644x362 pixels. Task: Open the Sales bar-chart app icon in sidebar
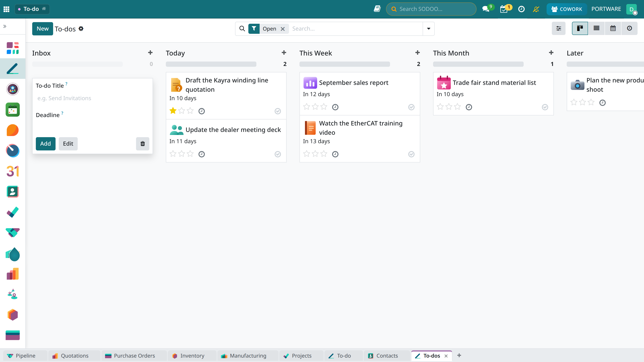click(12, 274)
